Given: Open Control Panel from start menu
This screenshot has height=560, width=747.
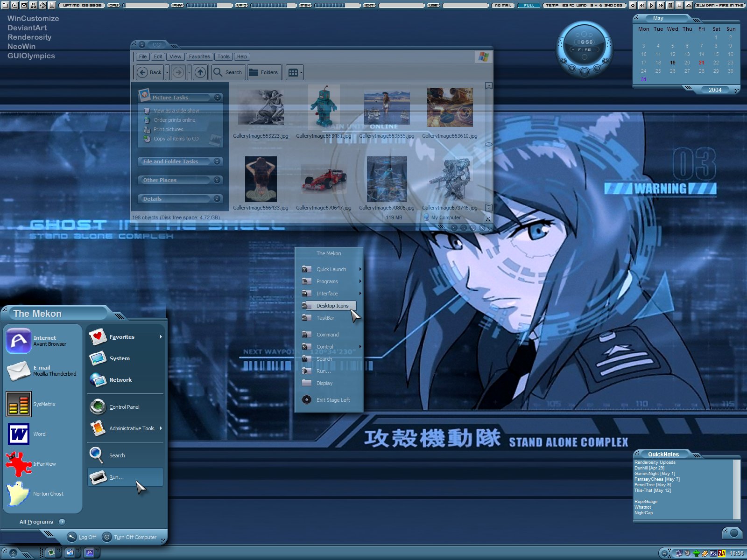Looking at the screenshot, I should [125, 407].
